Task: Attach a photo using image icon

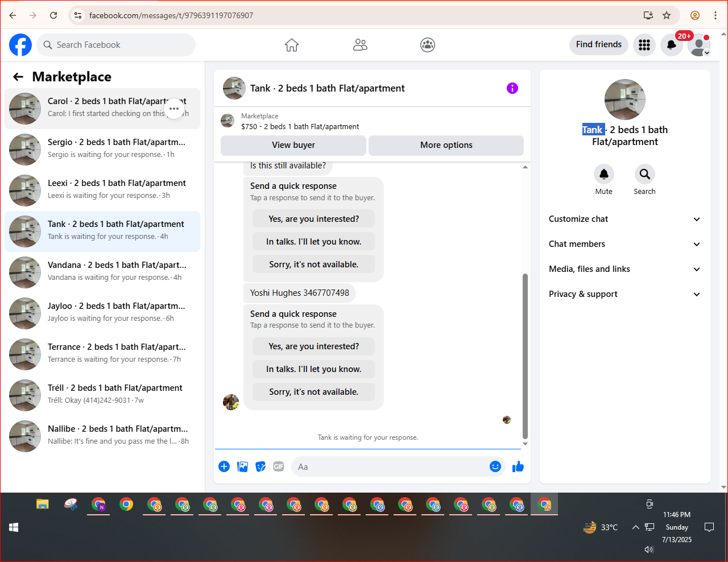Action: point(242,466)
